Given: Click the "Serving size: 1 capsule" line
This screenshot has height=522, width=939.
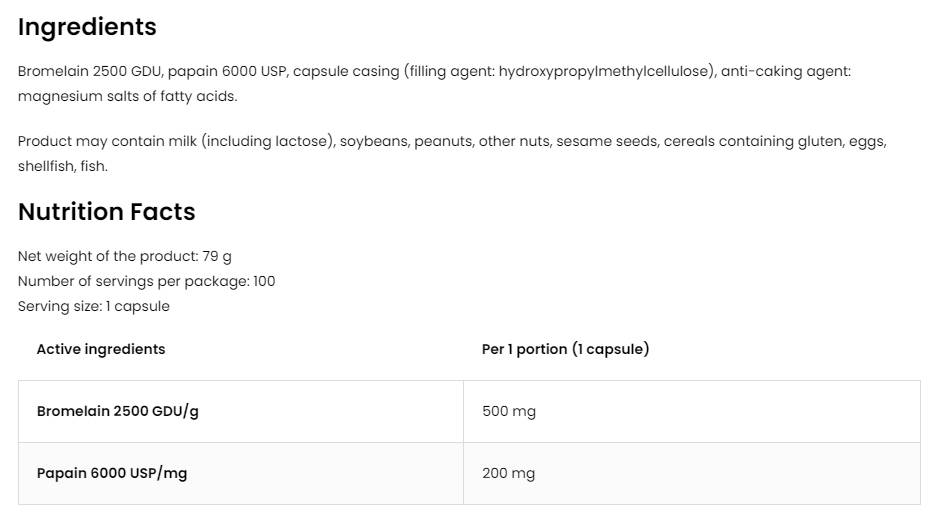Looking at the screenshot, I should (x=94, y=307).
